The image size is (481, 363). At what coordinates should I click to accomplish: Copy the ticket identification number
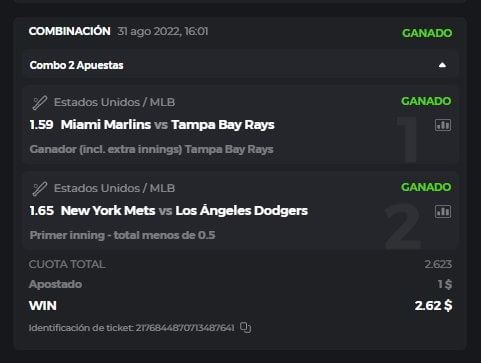245,328
